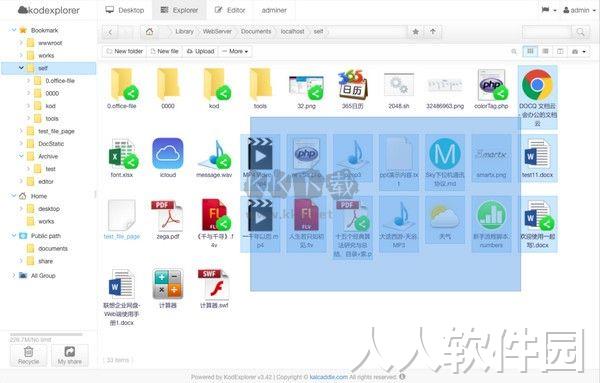Select documents under Public path
Image resolution: width=600 pixels, height=383 pixels.
point(52,249)
